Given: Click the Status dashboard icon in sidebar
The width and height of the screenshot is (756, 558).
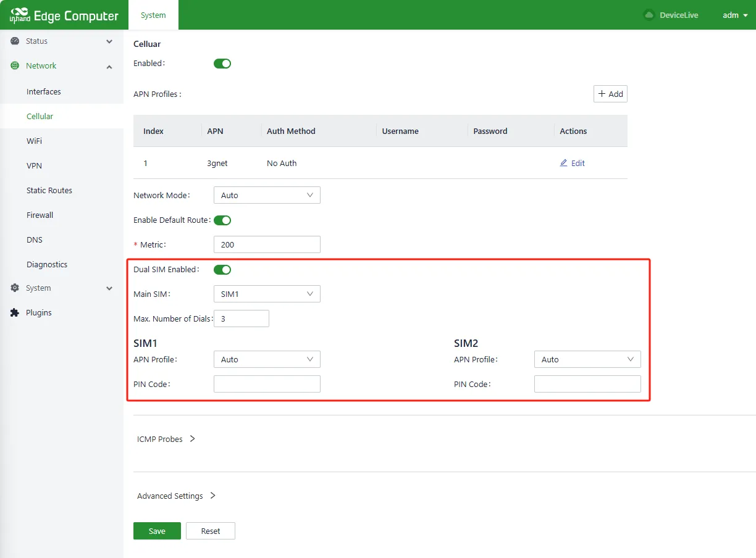Looking at the screenshot, I should coord(15,41).
